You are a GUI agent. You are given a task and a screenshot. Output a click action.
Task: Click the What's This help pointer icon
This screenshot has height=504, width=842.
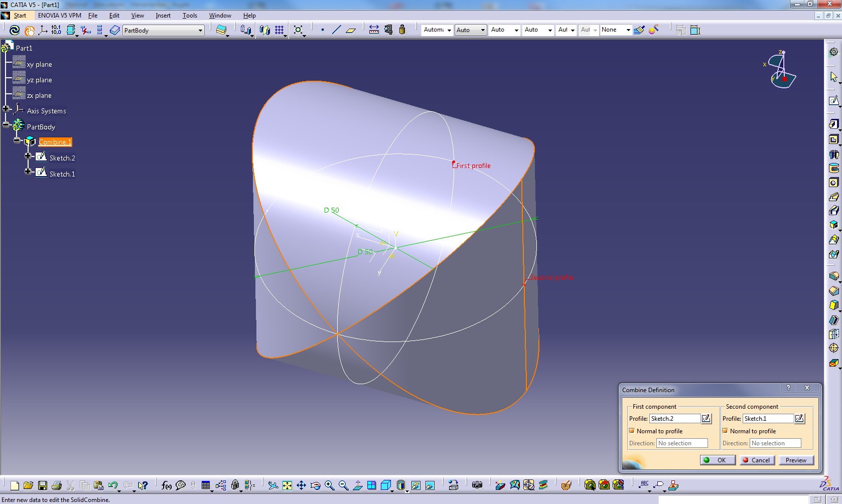click(143, 485)
